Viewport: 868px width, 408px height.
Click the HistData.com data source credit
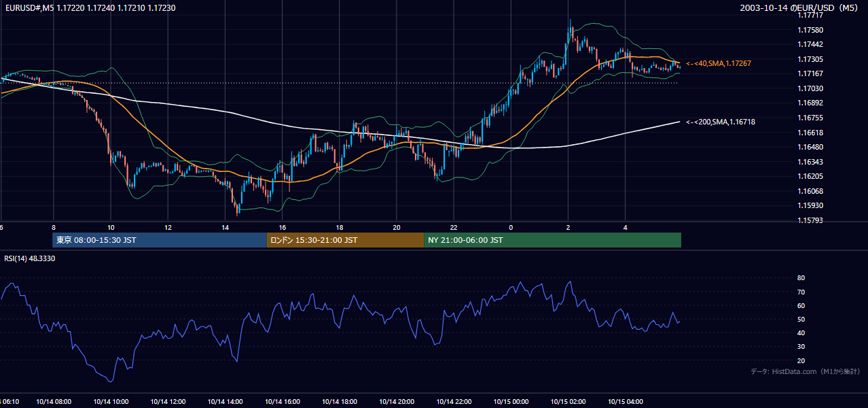(806, 371)
